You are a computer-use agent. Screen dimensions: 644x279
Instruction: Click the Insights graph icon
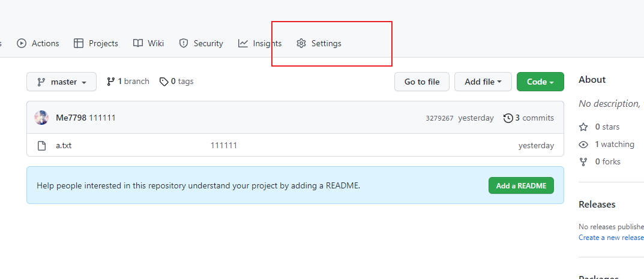(243, 43)
